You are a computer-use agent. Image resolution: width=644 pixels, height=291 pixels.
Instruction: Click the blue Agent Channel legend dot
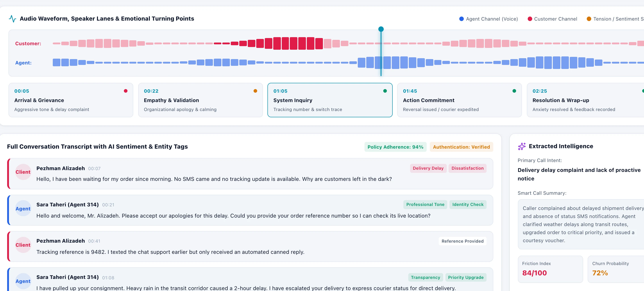click(462, 19)
